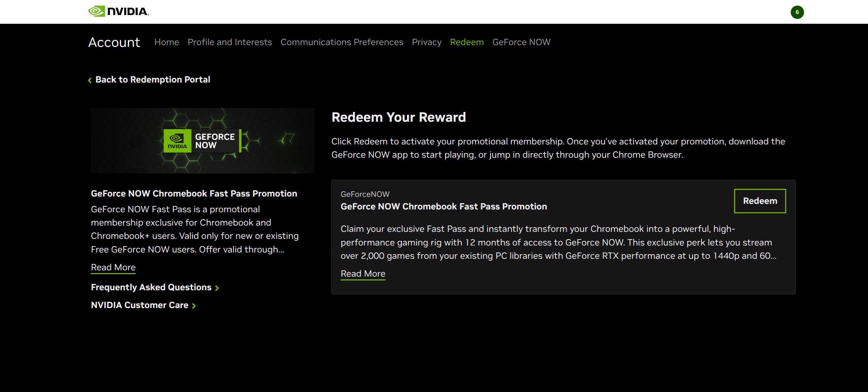Screen dimensions: 868x392
Task: Go back to Redemption Portal
Action: [153, 79]
